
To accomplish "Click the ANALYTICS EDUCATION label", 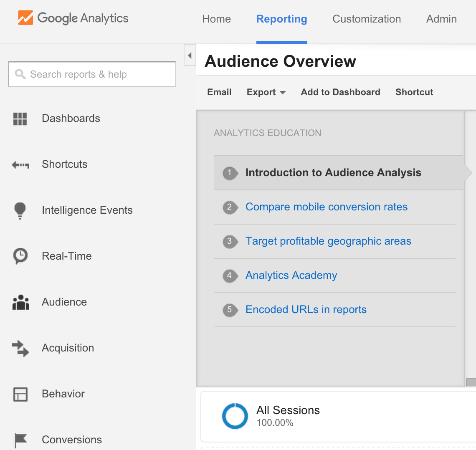I will coord(267,133).
